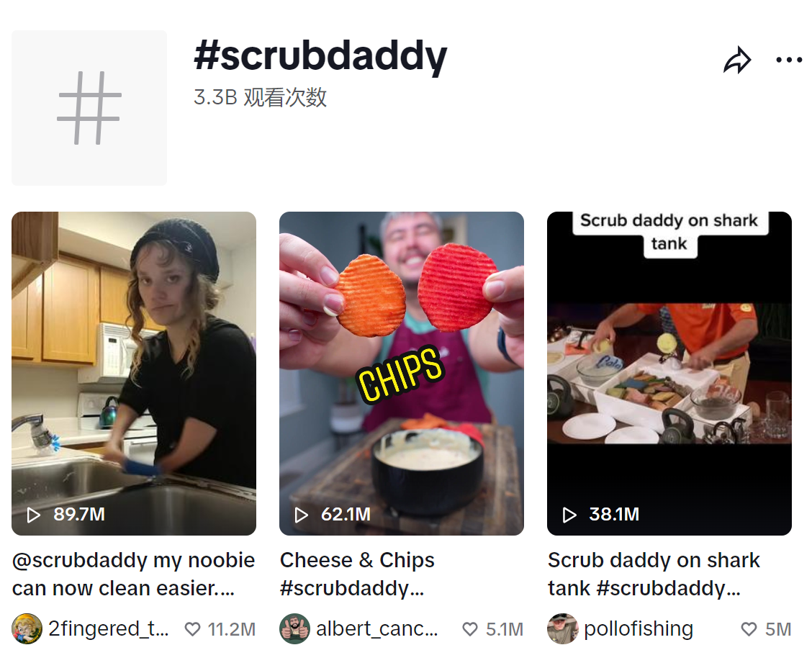Open the kitchen sink video thumbnail
Image resolution: width=812 pixels, height=663 pixels.
tap(134, 374)
